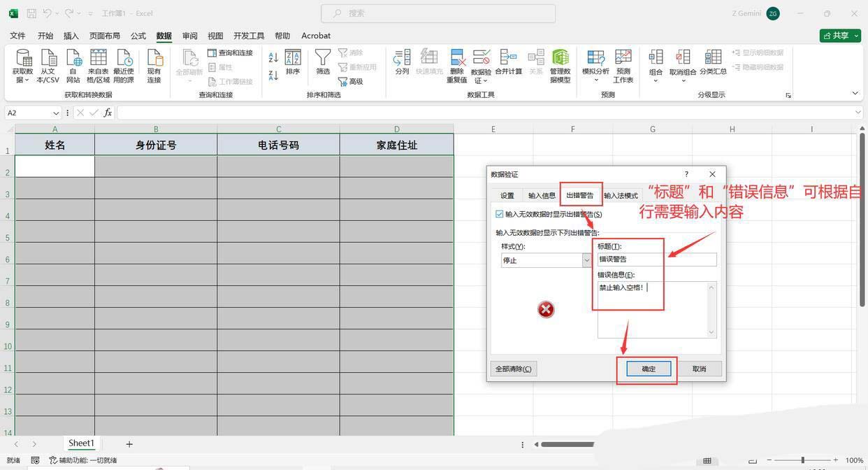This screenshot has height=470, width=868.
Task: Click the 分列 (Text to Columns) icon
Action: click(402, 63)
